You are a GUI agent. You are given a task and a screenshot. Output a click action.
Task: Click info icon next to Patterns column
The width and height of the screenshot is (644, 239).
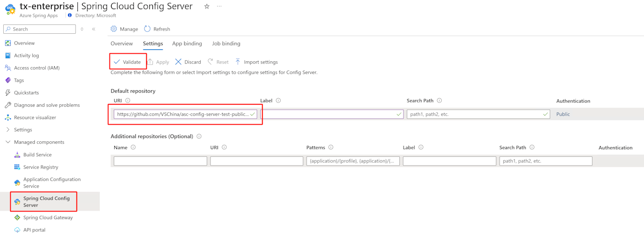[x=331, y=147]
